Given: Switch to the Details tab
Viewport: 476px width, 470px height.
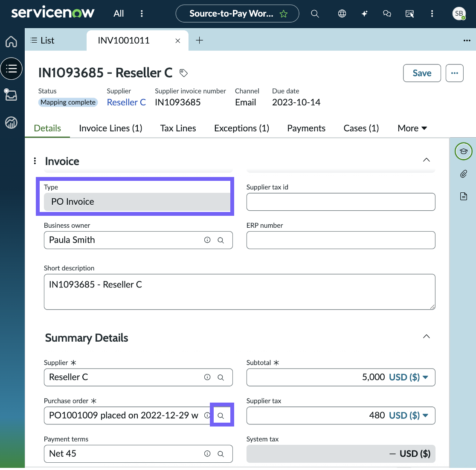Looking at the screenshot, I should click(x=47, y=128).
